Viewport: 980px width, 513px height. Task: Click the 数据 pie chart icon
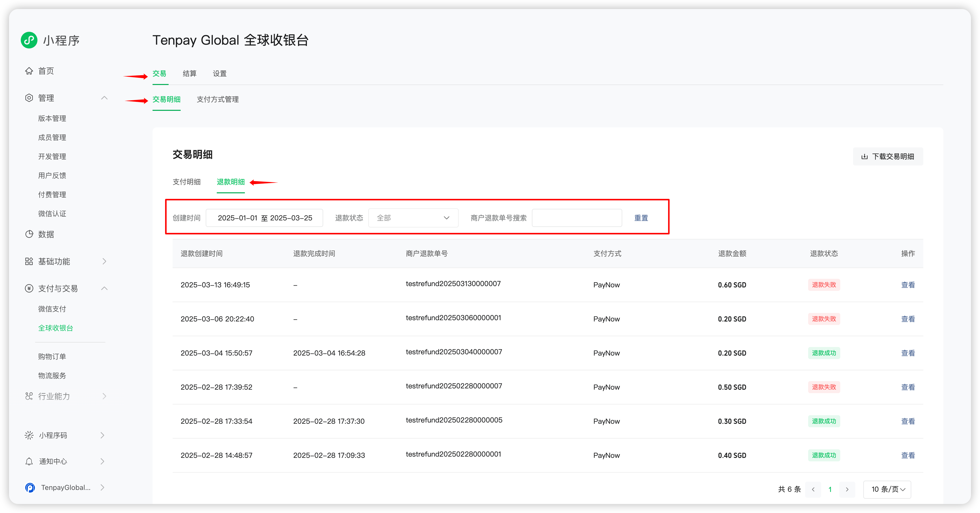click(29, 234)
